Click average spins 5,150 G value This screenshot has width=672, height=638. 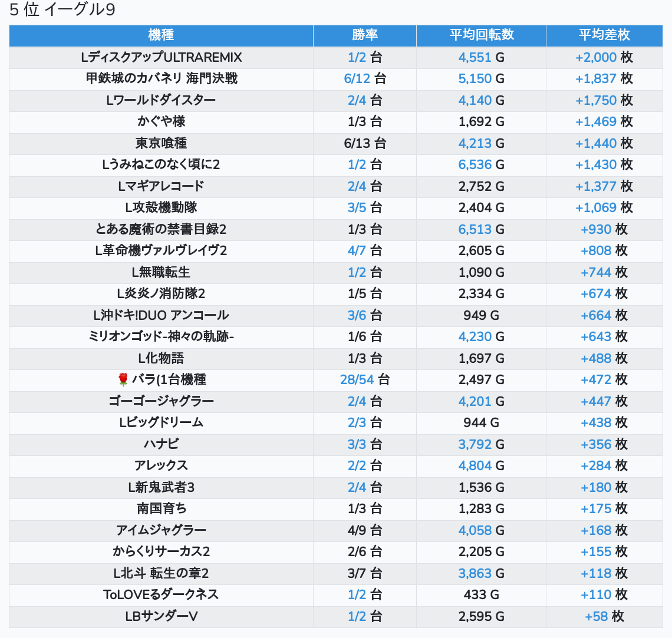[x=481, y=79]
